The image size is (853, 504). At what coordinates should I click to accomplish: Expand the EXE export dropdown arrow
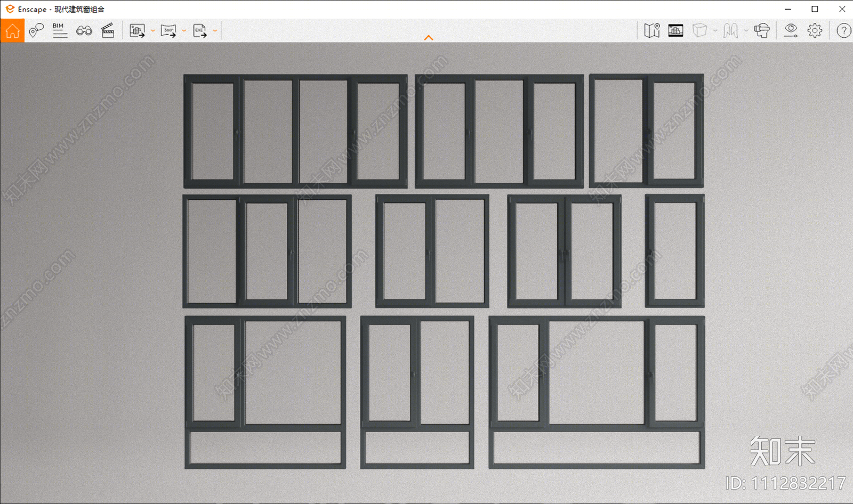tap(215, 31)
